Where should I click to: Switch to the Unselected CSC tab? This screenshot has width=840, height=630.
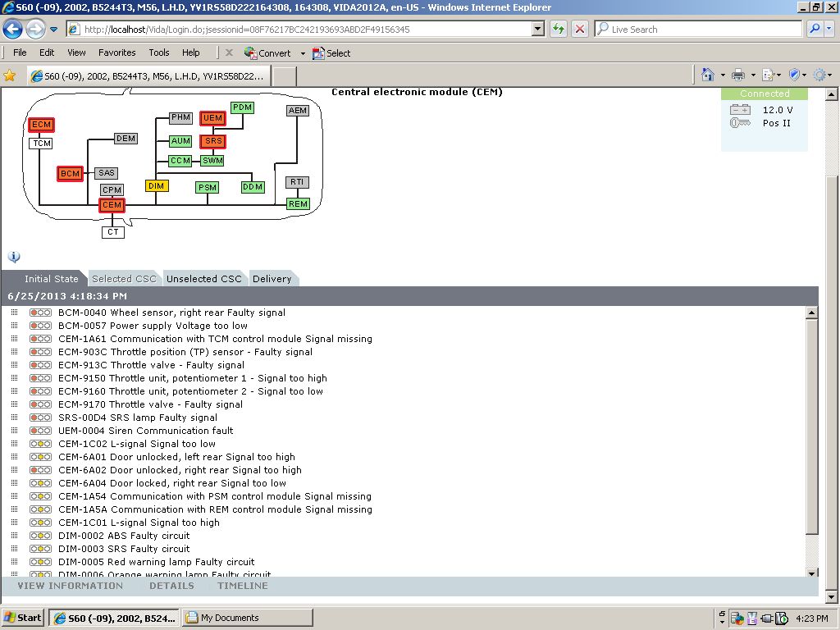click(204, 279)
